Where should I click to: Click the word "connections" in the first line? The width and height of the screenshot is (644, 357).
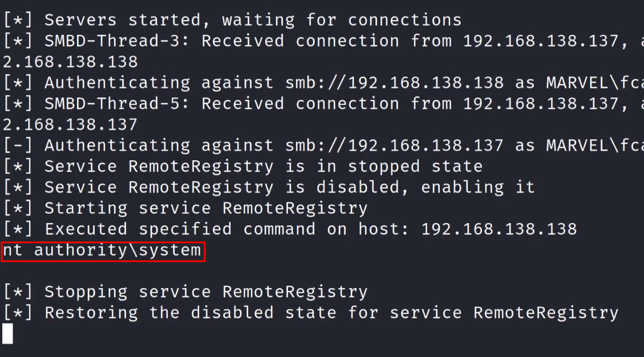[404, 20]
